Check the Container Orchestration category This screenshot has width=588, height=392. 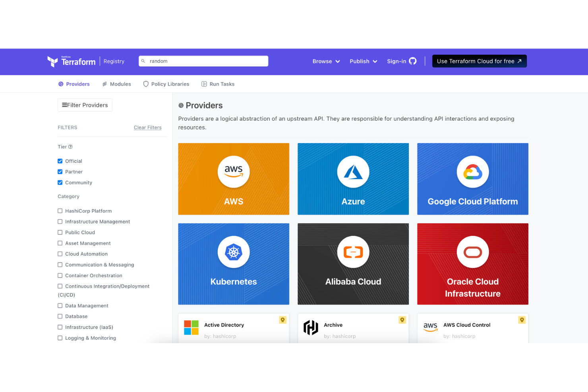click(60, 276)
